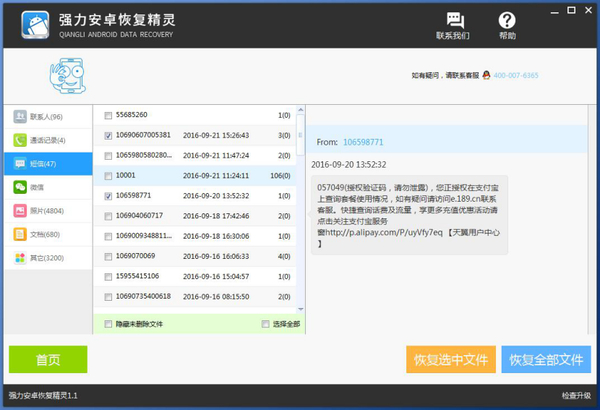Enable 隐藏未删除文件 hide undeleted files

pyautogui.click(x=108, y=324)
